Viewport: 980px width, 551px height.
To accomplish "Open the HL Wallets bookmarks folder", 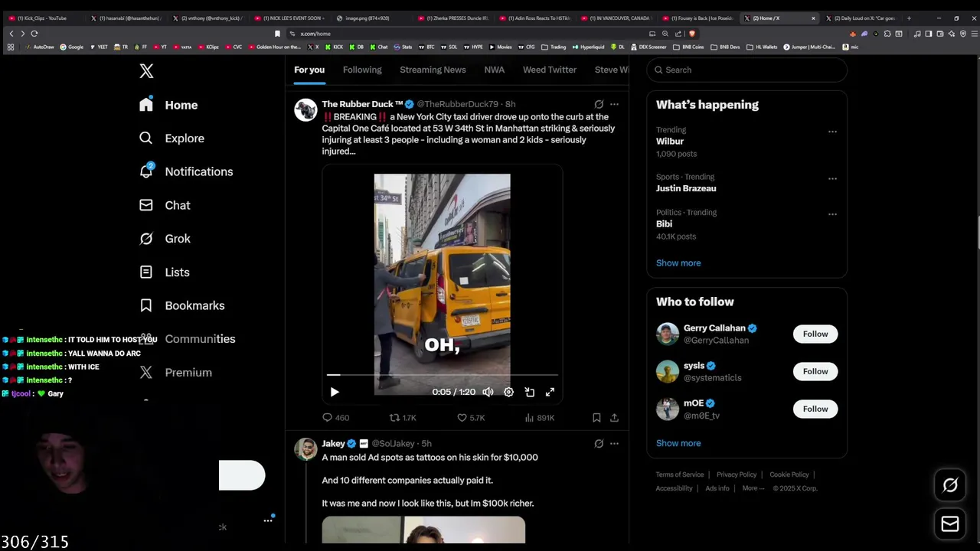I will click(762, 47).
